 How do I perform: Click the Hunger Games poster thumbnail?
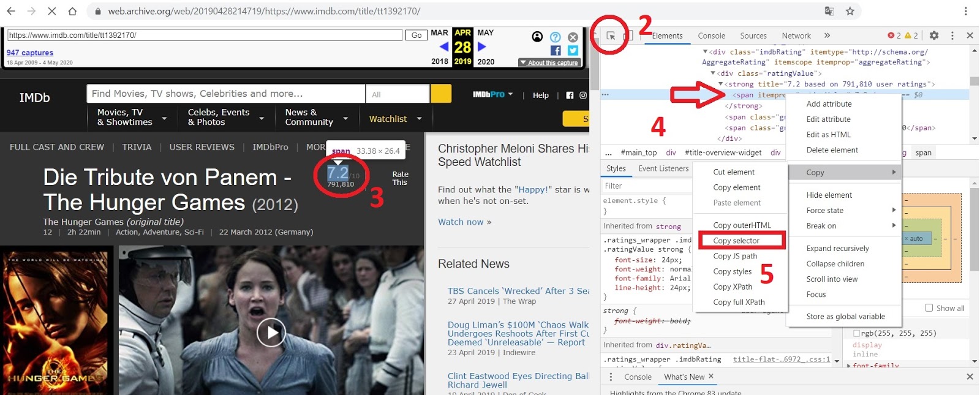coord(57,320)
